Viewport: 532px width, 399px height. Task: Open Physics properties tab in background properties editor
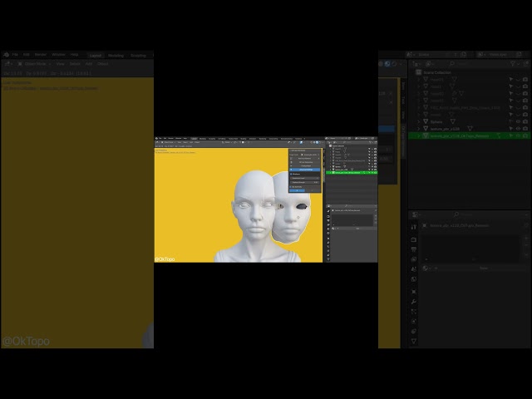pyautogui.click(x=414, y=322)
